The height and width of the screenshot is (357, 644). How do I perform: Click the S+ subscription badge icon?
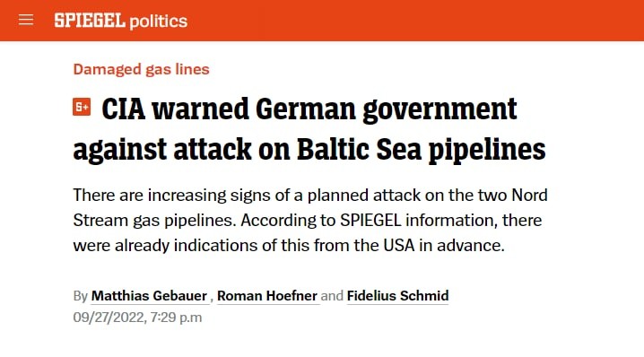pyautogui.click(x=82, y=108)
